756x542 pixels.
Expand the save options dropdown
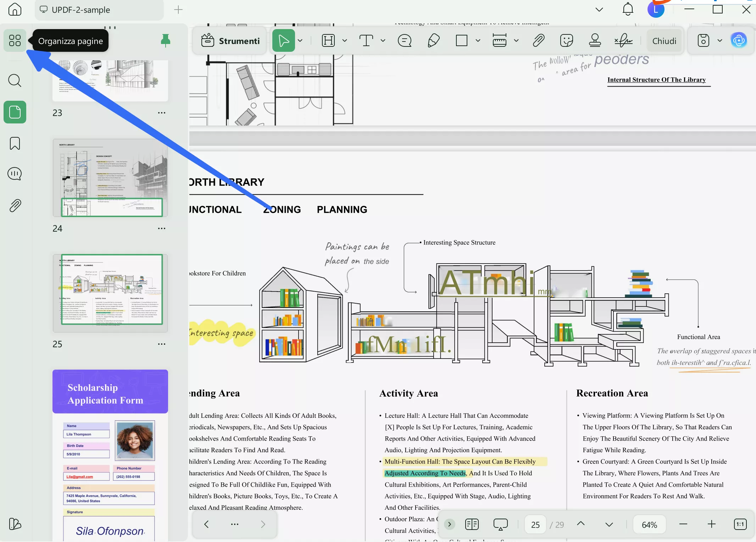[x=720, y=40]
